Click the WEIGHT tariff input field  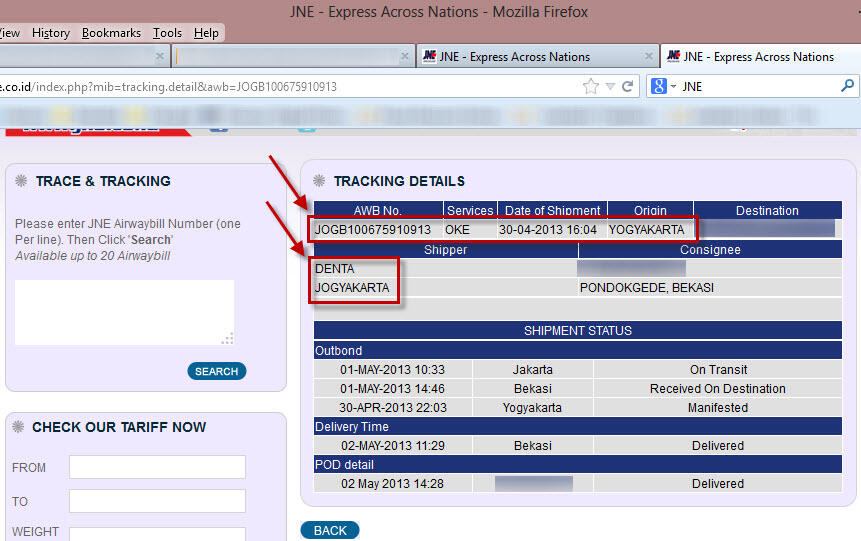pos(158,534)
